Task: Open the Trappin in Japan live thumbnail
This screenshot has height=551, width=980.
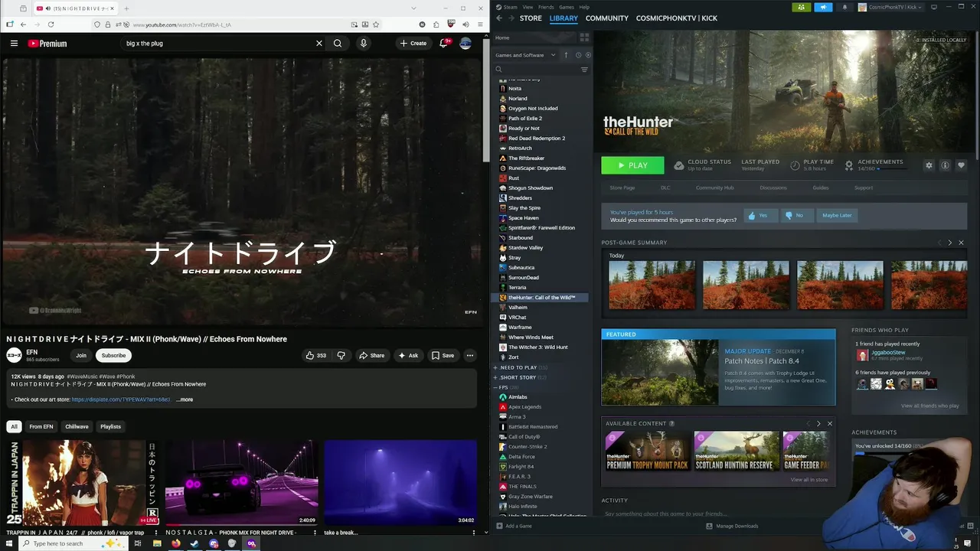Action: click(83, 482)
